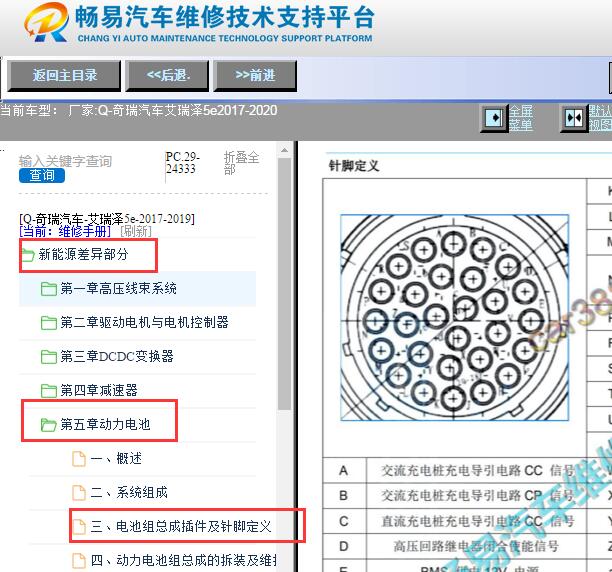Open the 二、系统组成 page
612x572 pixels.
click(129, 492)
